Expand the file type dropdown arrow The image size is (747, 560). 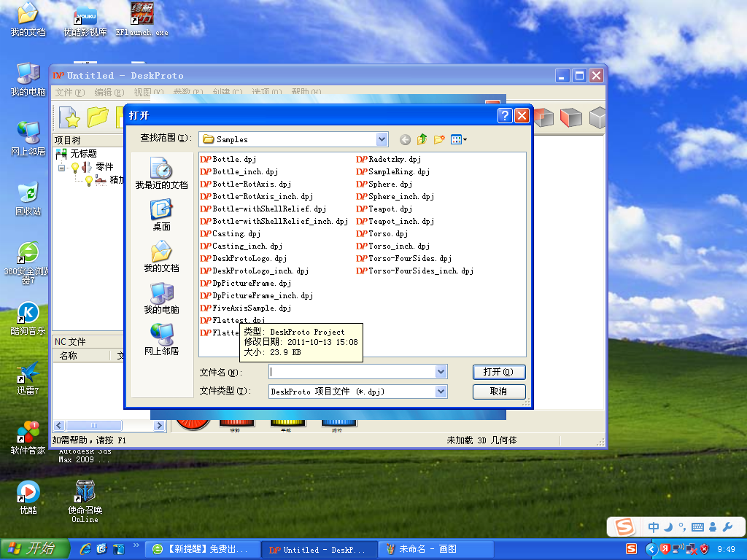pos(441,392)
